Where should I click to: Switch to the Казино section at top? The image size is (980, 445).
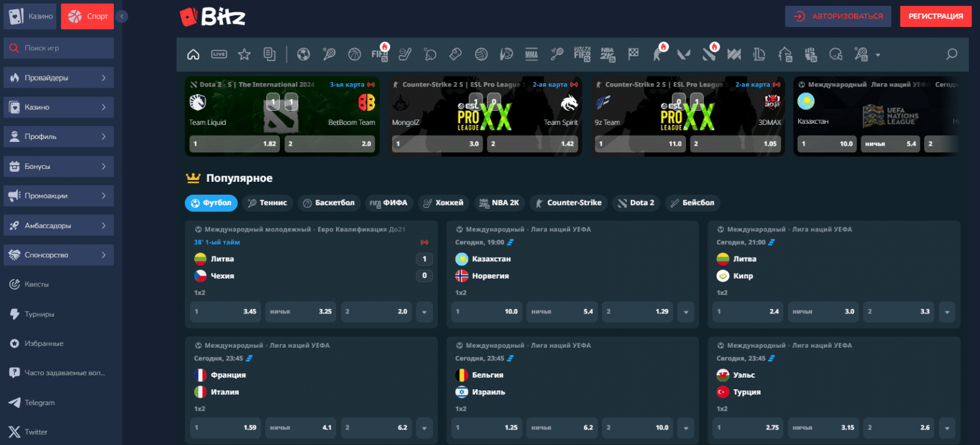pyautogui.click(x=31, y=17)
